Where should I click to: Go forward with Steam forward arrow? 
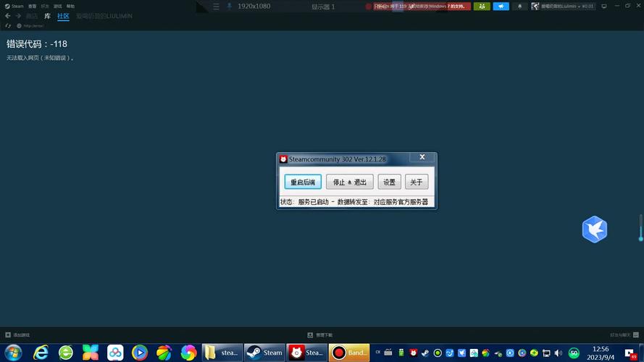click(18, 16)
